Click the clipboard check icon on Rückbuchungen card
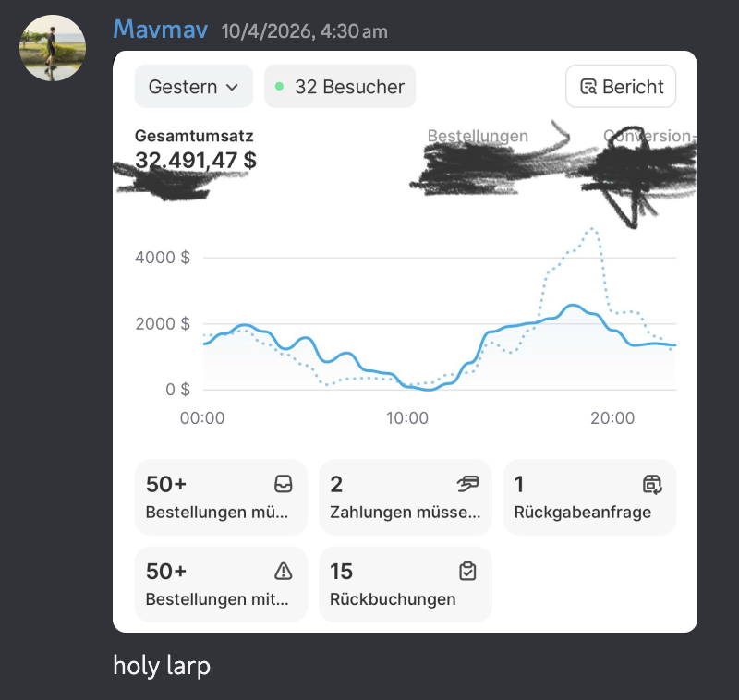The width and height of the screenshot is (739, 700). (467, 571)
